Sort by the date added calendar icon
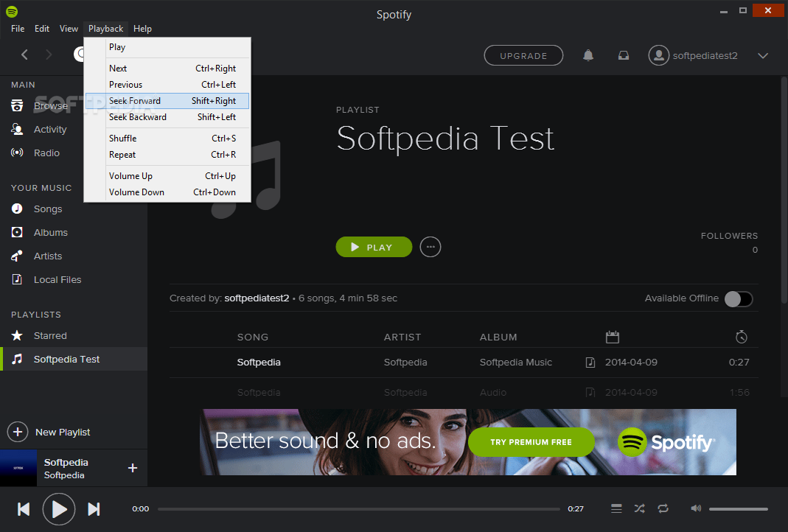The height and width of the screenshot is (532, 788). 612,337
